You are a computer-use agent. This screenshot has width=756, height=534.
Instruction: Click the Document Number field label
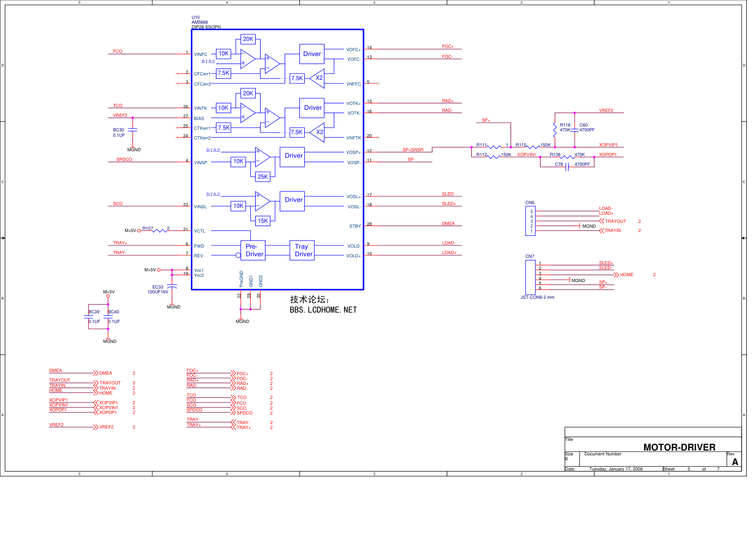(x=603, y=454)
